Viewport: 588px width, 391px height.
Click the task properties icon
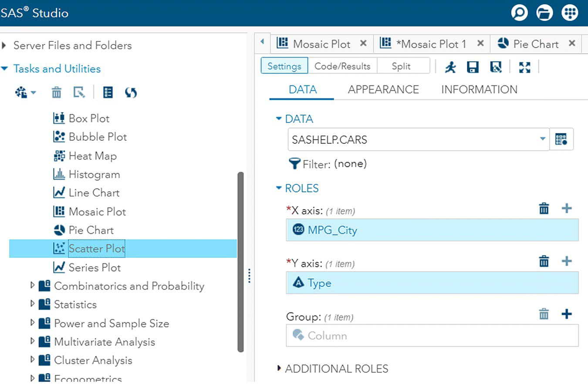pyautogui.click(x=108, y=92)
